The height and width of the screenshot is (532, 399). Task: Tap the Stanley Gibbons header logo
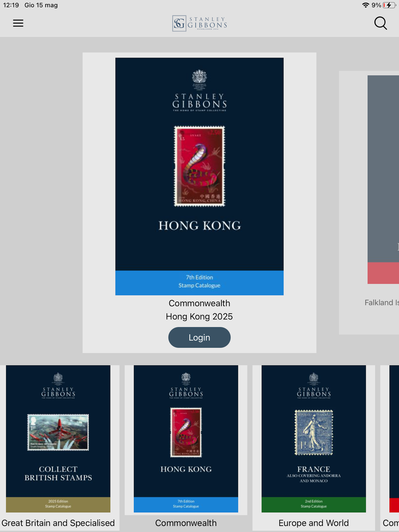[199, 23]
